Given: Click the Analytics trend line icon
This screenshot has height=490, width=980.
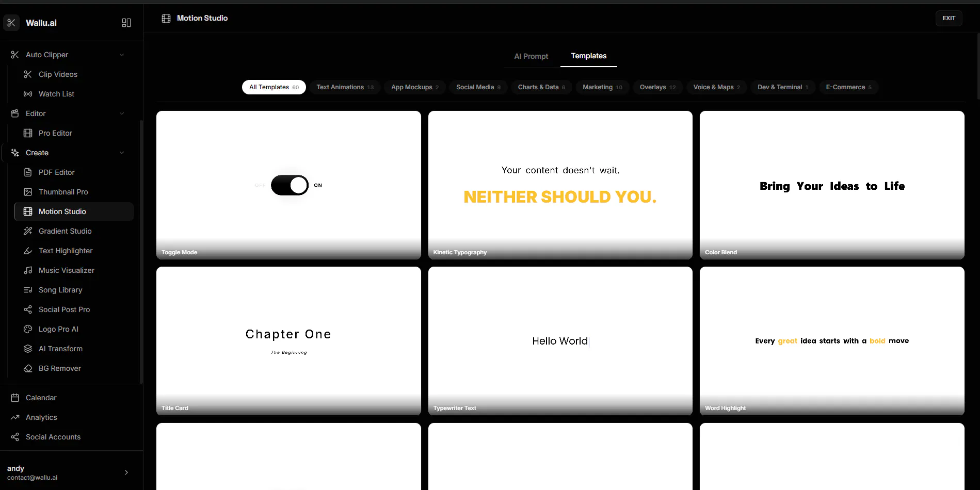Looking at the screenshot, I should [15, 417].
